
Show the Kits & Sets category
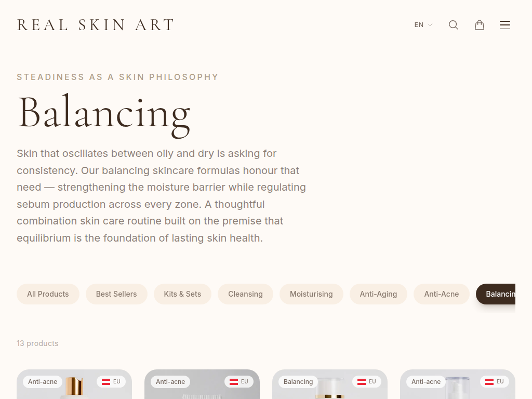pos(182,294)
